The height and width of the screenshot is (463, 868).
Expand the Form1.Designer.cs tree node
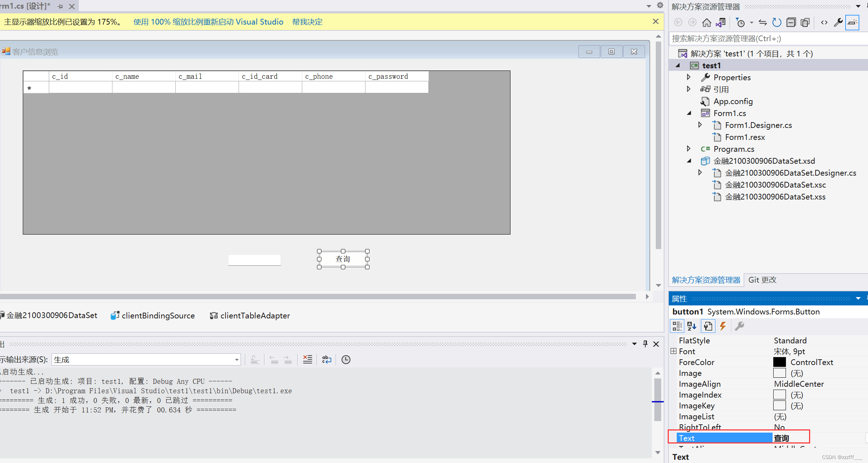(700, 125)
